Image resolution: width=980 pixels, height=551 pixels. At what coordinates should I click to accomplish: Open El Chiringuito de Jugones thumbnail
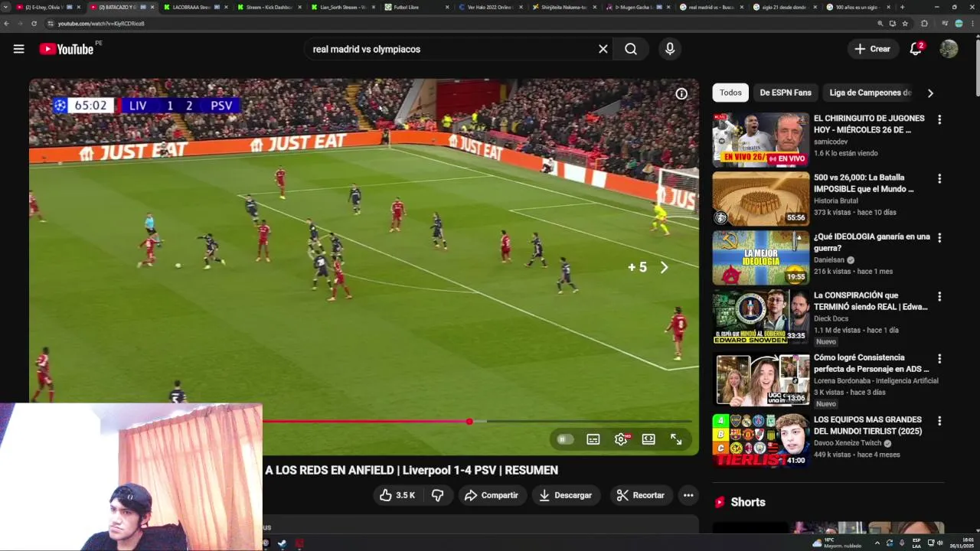point(760,140)
